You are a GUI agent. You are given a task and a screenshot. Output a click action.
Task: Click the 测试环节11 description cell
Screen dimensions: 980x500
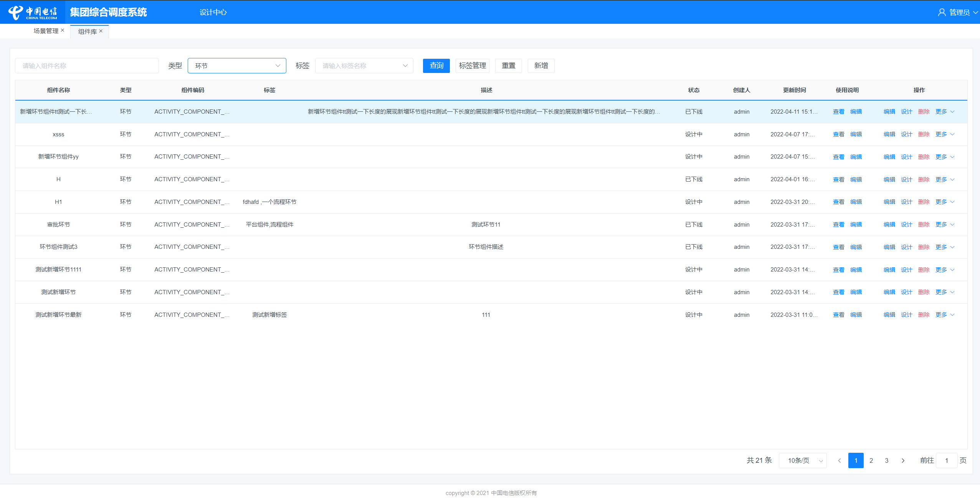[x=486, y=225]
